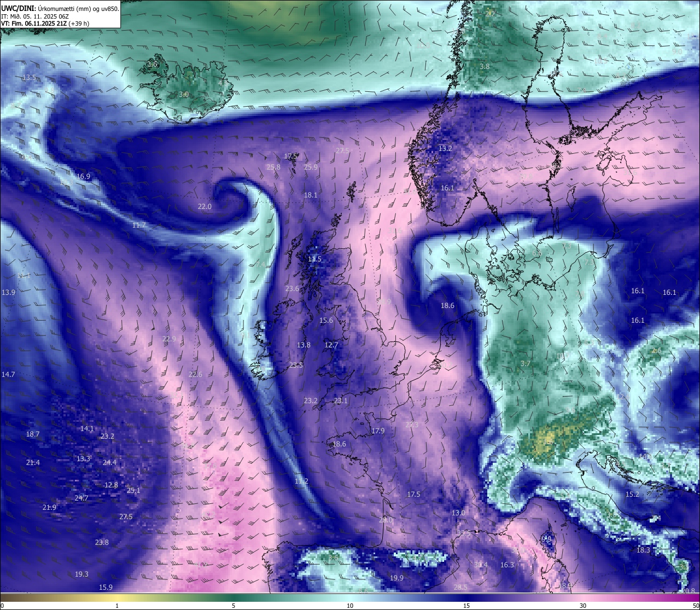Click the 18.1 value north of Scotland
This screenshot has height=610, width=700.
point(311,195)
